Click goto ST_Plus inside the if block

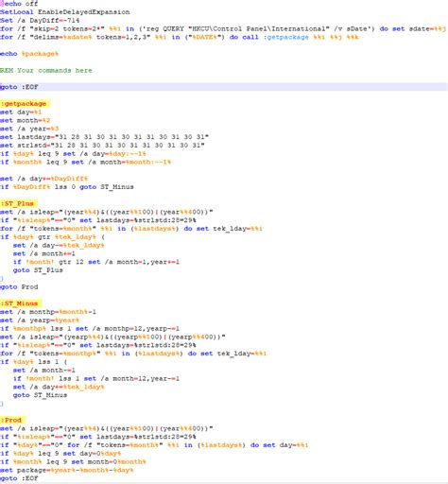click(38, 270)
